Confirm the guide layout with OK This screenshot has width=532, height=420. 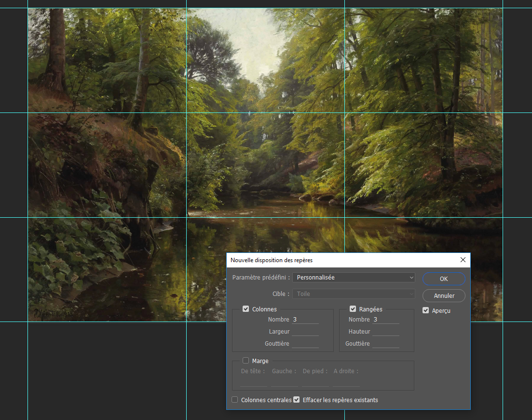point(444,279)
